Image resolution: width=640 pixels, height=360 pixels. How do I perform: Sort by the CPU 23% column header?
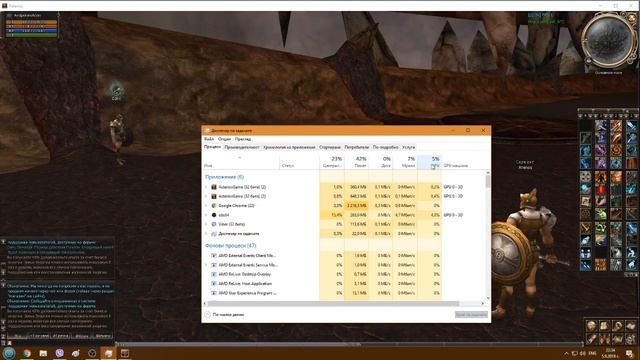coord(332,162)
